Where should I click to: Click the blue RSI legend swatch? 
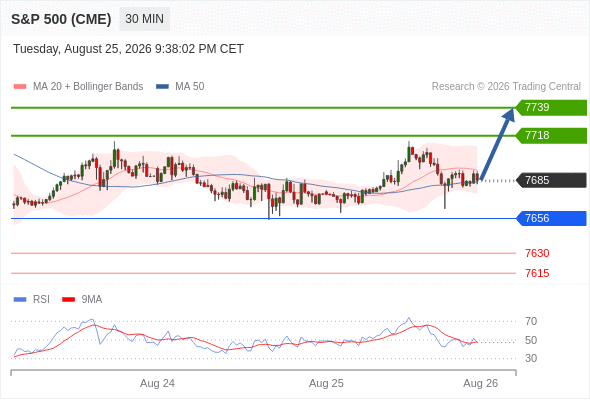pyautogui.click(x=20, y=300)
